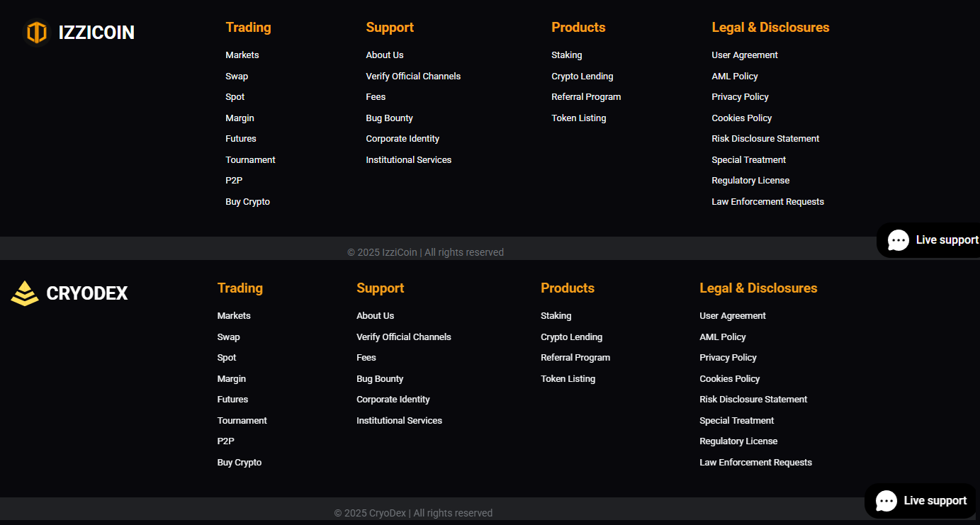Viewport: 980px width, 525px height.
Task: Click the chat bubble icon beside CryoDex footer
Action: point(886,501)
